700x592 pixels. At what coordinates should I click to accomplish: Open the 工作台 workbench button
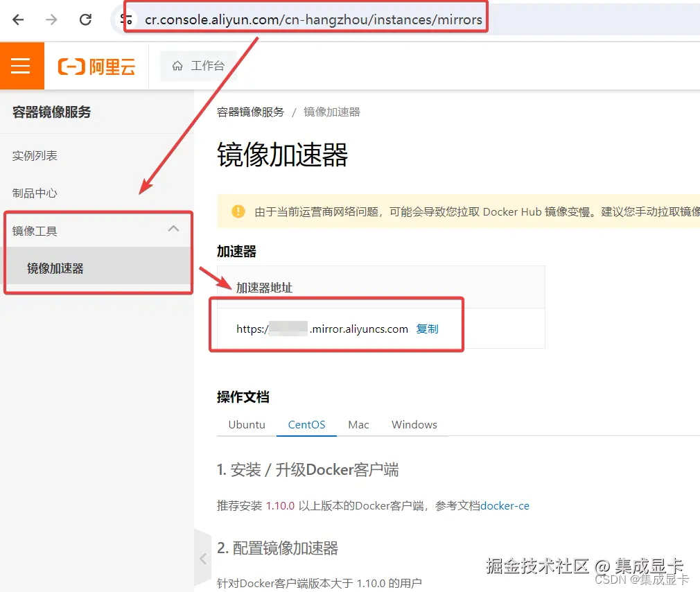pos(199,66)
